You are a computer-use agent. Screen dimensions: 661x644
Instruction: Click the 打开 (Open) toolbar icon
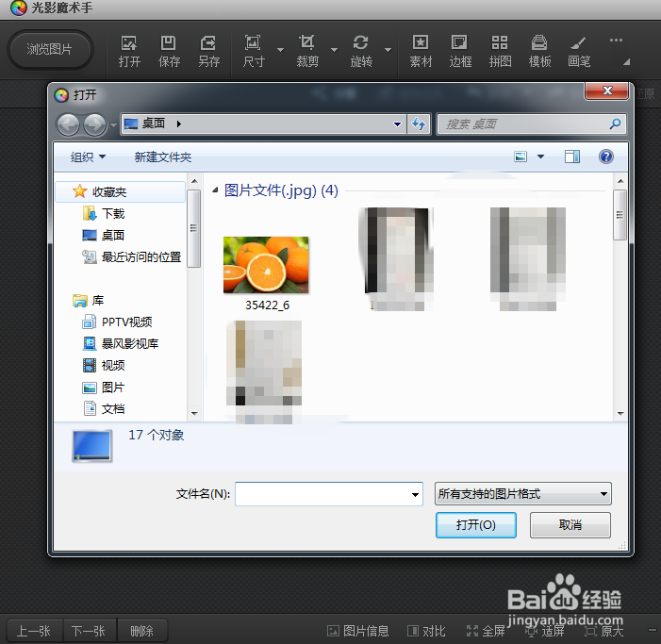(x=129, y=51)
